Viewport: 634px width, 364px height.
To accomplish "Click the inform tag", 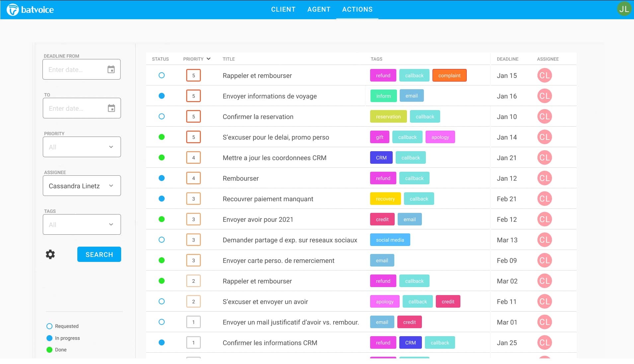I will pos(383,96).
